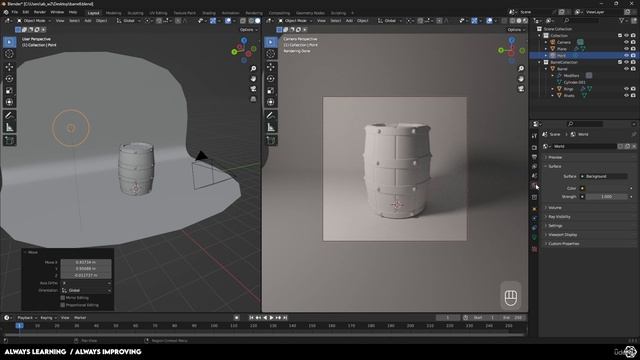The width and height of the screenshot is (640, 360).
Task: Hide the Barrel object in viewport
Action: (626, 69)
